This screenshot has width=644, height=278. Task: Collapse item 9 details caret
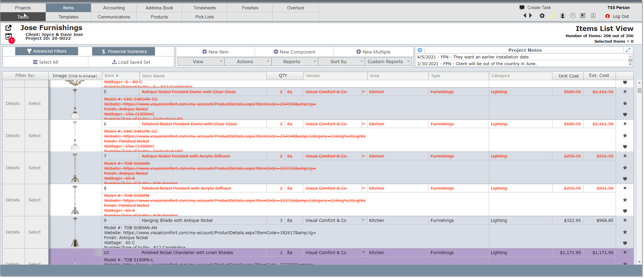pyautogui.click(x=364, y=220)
